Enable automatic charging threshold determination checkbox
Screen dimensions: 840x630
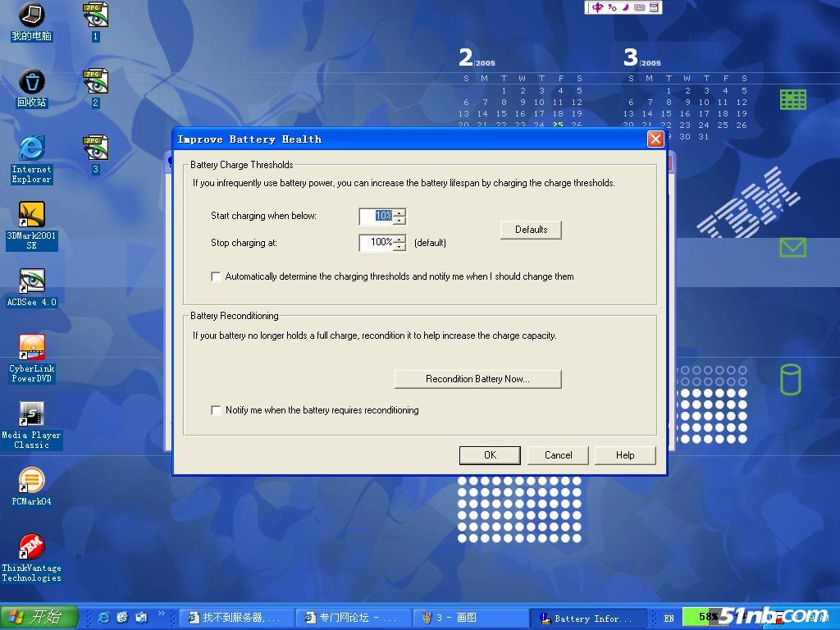pyautogui.click(x=217, y=277)
